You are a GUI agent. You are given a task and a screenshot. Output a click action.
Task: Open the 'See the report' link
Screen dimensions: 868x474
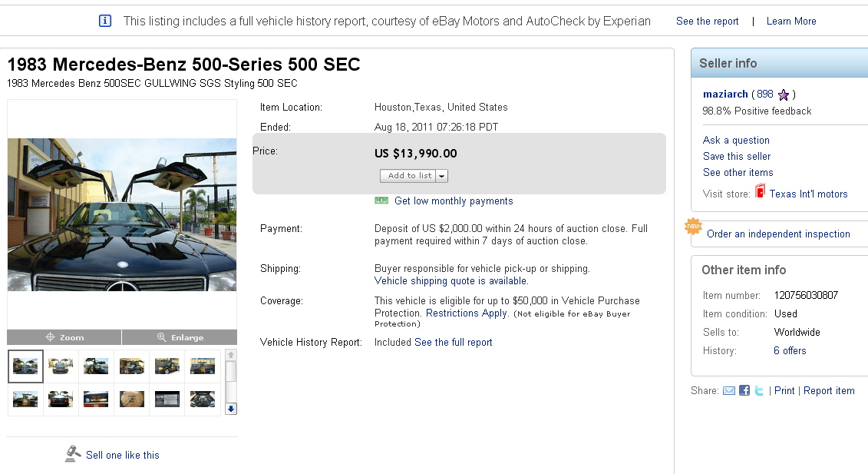click(707, 22)
